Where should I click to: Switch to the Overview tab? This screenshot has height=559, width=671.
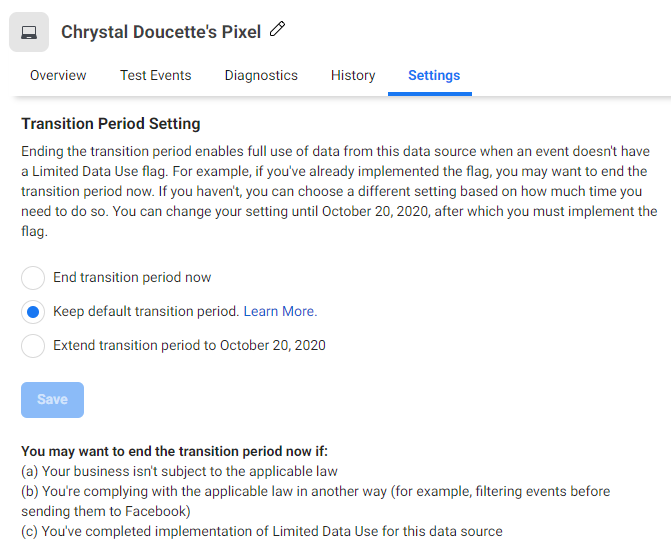58,76
